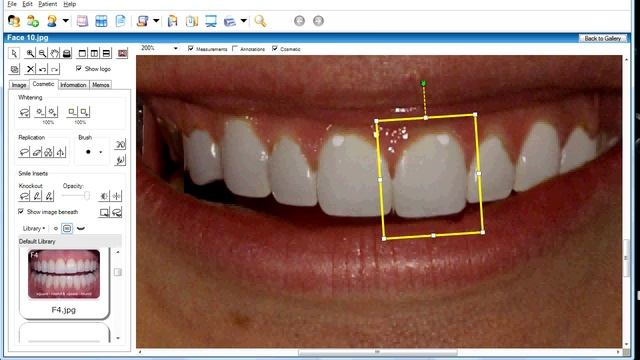The image size is (640, 360).
Task: Open the 200% zoom level dropdown
Action: tap(176, 48)
